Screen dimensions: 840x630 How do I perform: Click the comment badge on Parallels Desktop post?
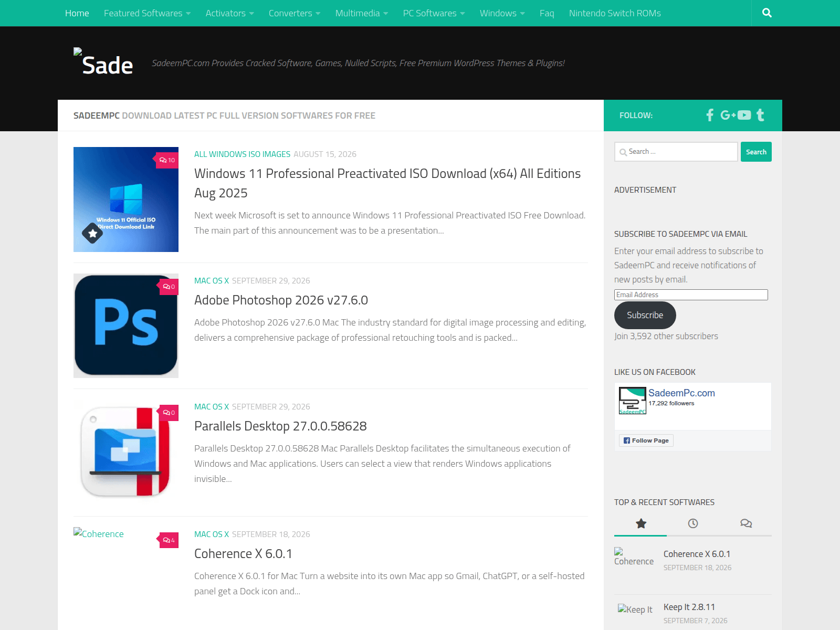tap(169, 413)
